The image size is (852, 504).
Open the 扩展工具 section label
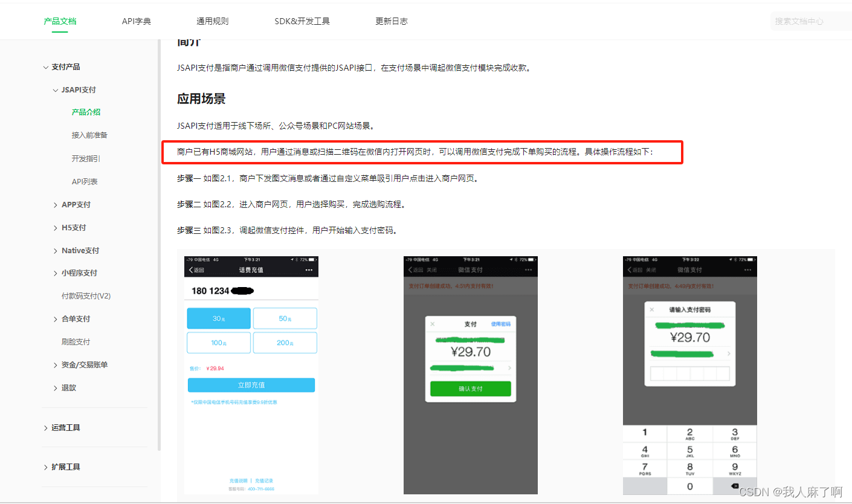click(x=66, y=467)
